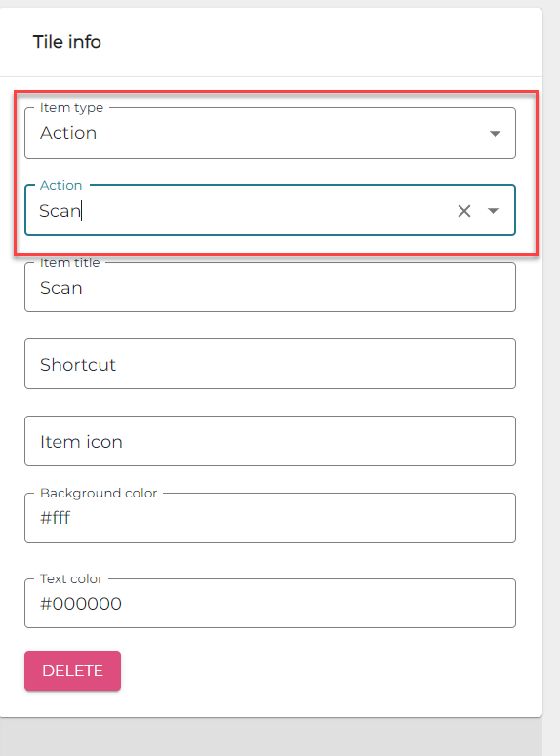Click into the Item title field
This screenshot has height=756, width=560.
(270, 288)
